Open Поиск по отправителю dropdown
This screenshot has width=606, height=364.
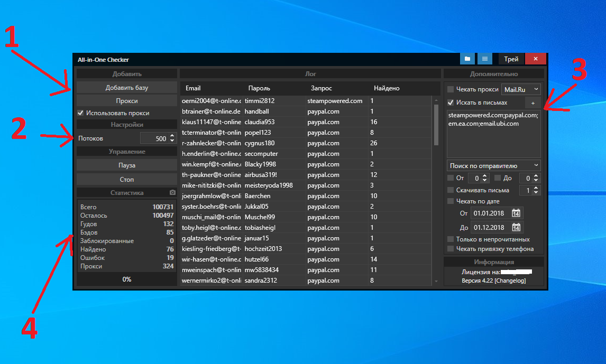(493, 165)
